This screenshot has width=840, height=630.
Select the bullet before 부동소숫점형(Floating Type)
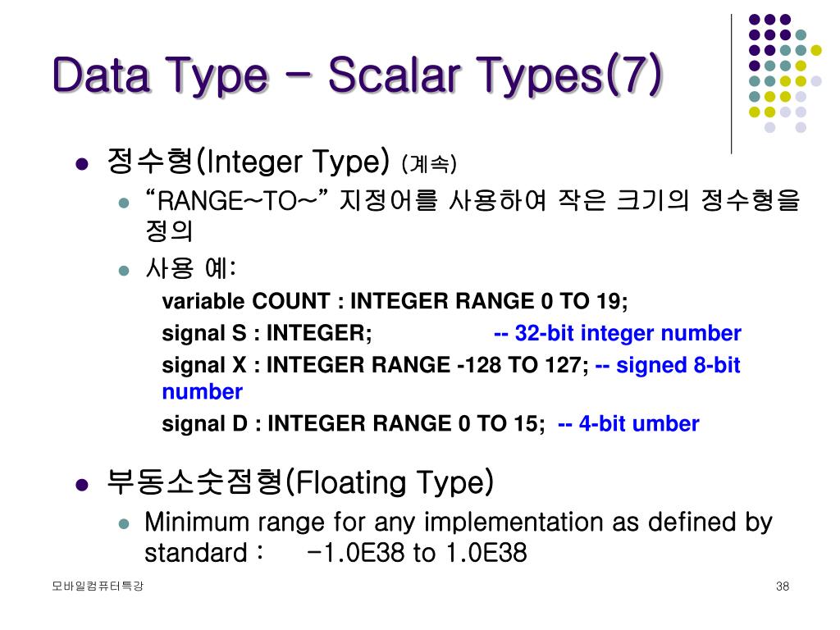(81, 485)
